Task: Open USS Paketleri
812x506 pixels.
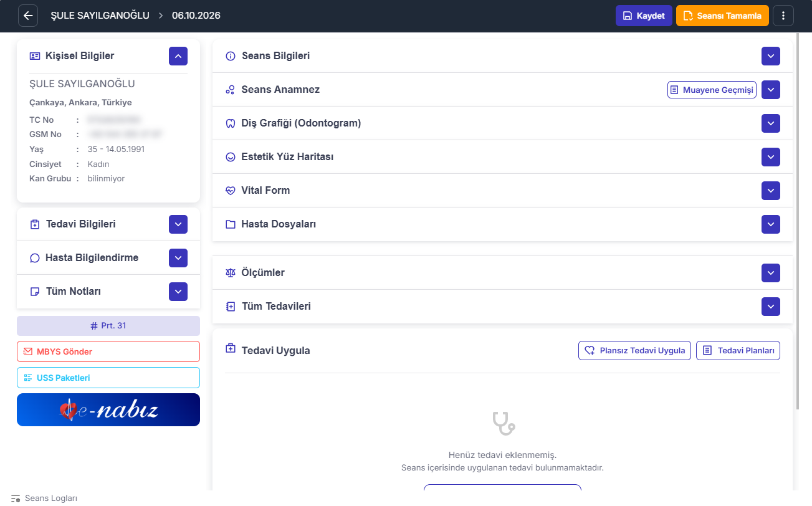Action: pos(108,378)
